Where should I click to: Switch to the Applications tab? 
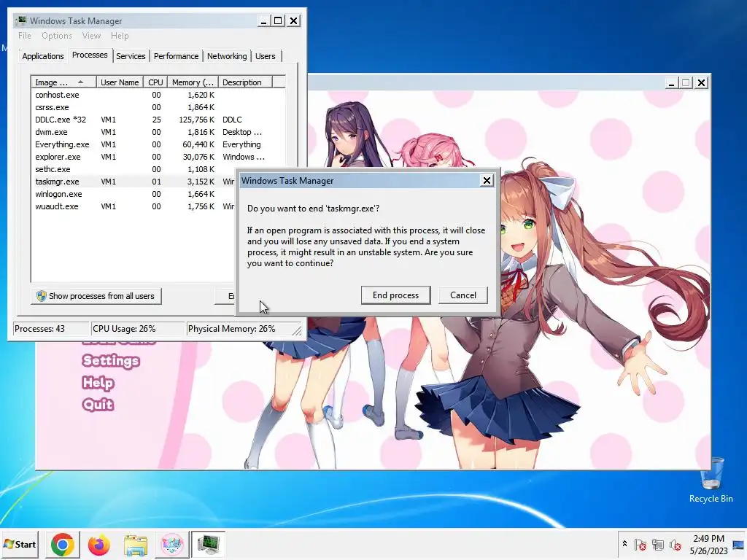43,56
